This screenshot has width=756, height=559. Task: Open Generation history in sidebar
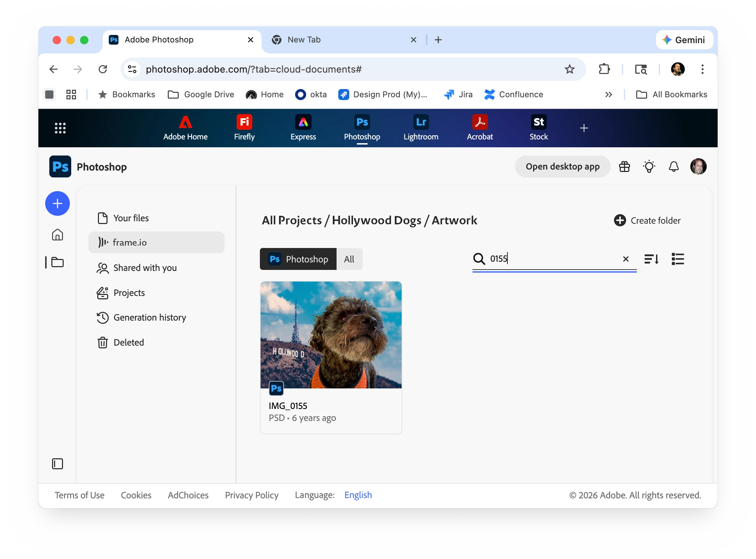pos(150,318)
